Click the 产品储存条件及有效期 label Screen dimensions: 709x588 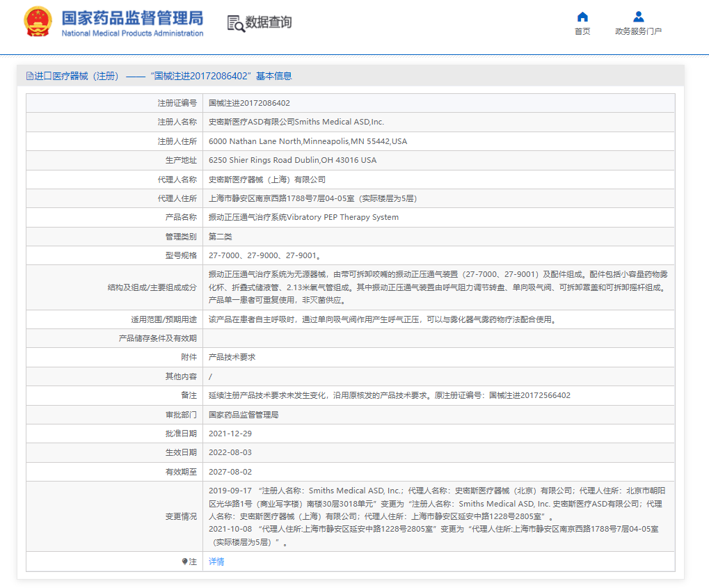tap(158, 338)
